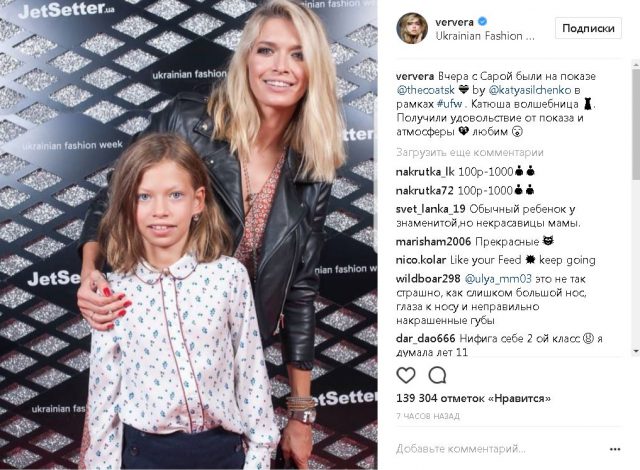Click the Подписки follow button
Viewport: 640px width, 470px height.
pyautogui.click(x=588, y=28)
